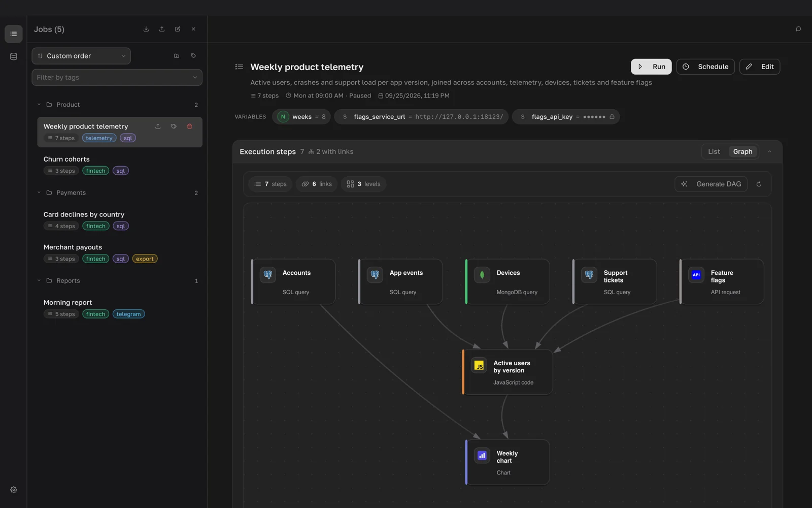Export the Weekly product telemetry job

pos(158,126)
